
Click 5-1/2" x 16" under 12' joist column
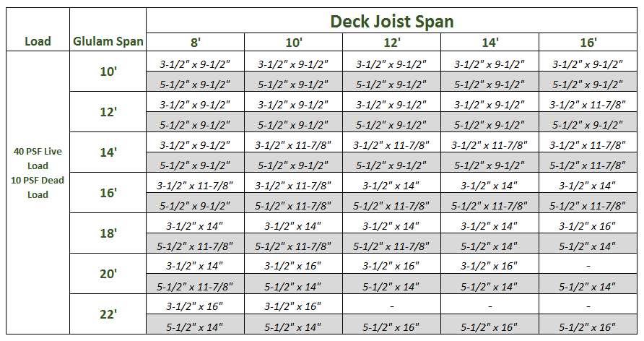click(391, 327)
